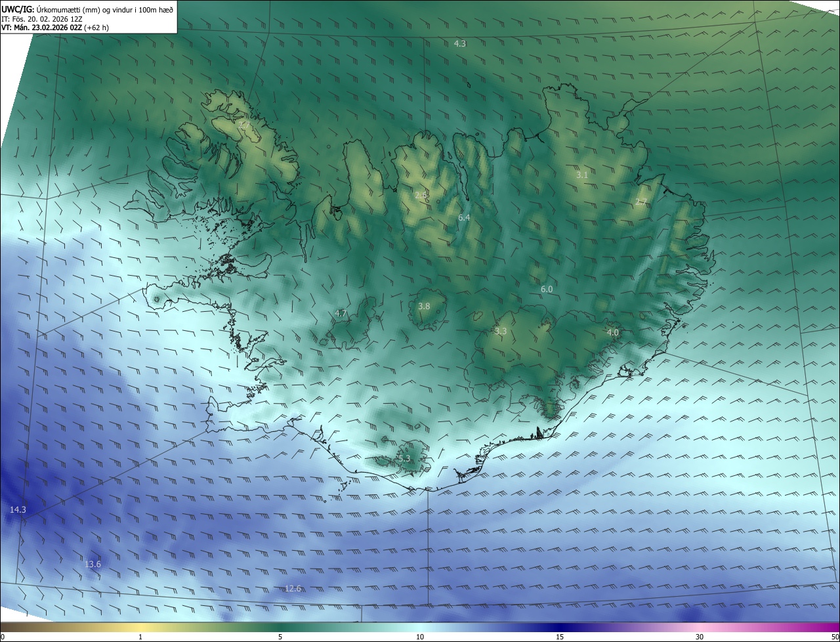The width and height of the screenshot is (840, 642).
Task: Click the legend tick label 10
Action: click(x=420, y=637)
